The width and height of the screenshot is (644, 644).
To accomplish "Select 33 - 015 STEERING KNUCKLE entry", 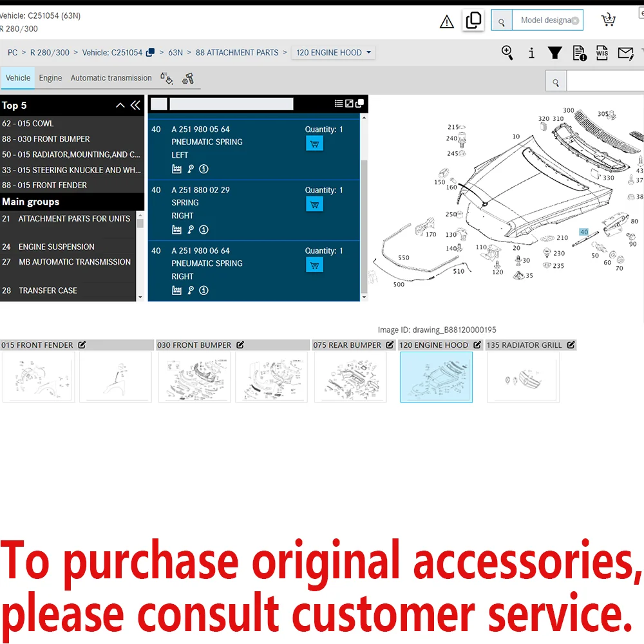I will pyautogui.click(x=72, y=169).
